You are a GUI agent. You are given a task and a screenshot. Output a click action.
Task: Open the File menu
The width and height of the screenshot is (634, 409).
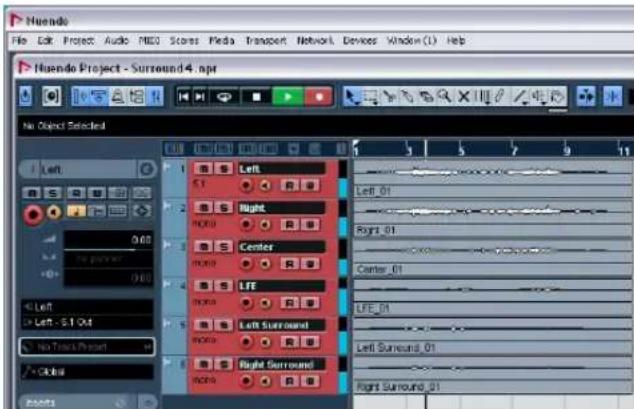click(x=19, y=40)
